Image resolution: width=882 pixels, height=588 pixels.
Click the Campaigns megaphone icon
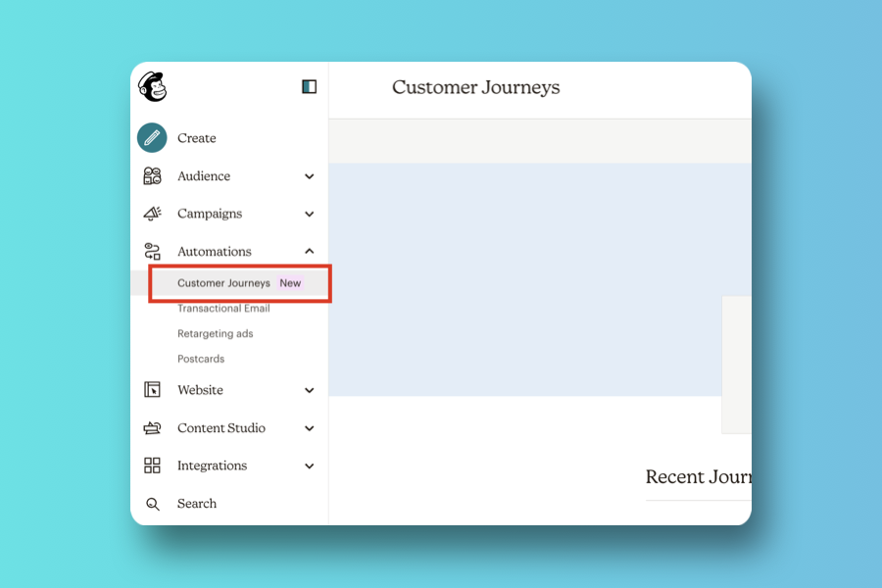[152, 214]
